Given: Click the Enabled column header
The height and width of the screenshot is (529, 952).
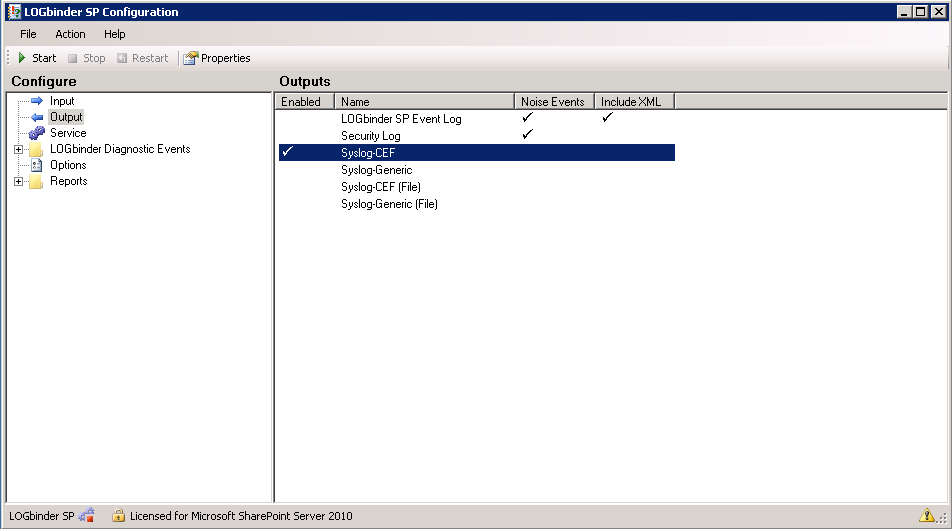Looking at the screenshot, I should coord(305,101).
